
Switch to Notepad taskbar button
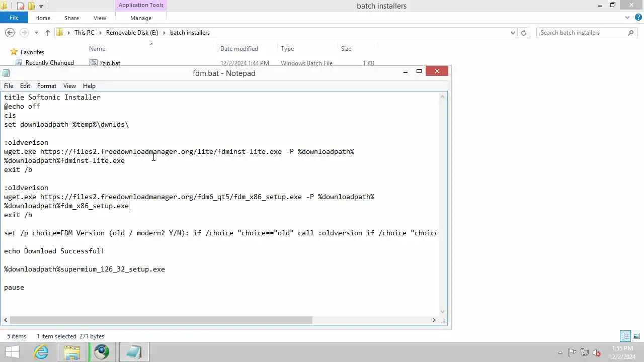coord(134,352)
